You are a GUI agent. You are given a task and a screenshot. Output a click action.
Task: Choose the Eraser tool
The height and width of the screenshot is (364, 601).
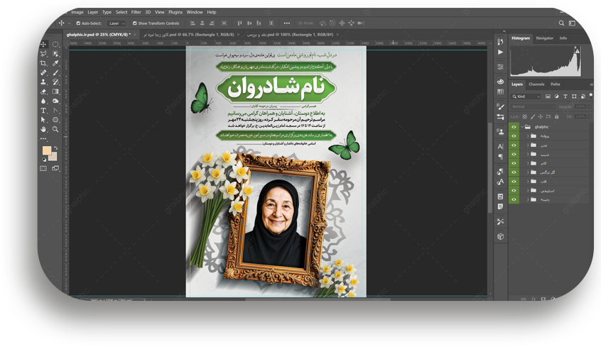tap(43, 91)
